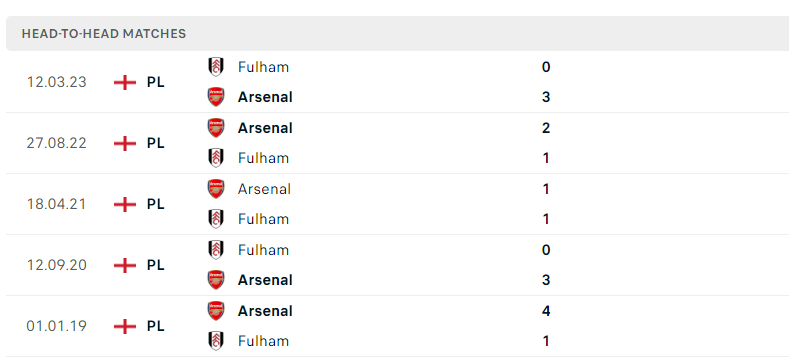789x362 pixels.
Task: Click England flag in the 01.01.19 row
Action: (125, 327)
